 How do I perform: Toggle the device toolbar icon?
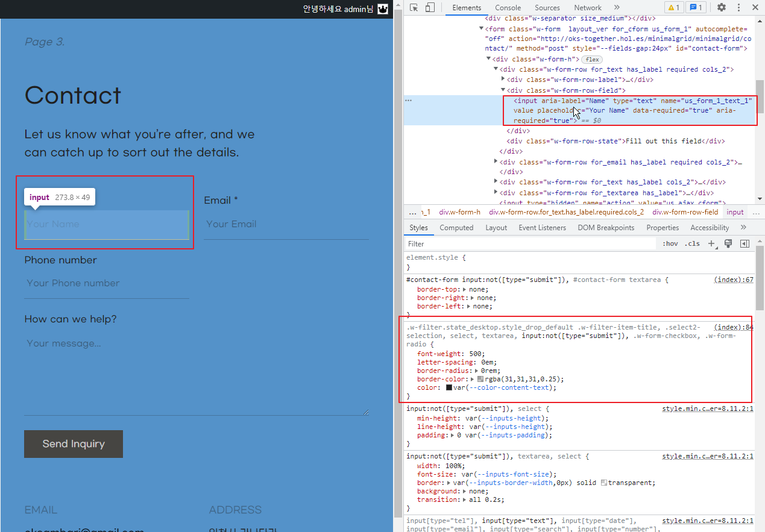pos(430,7)
